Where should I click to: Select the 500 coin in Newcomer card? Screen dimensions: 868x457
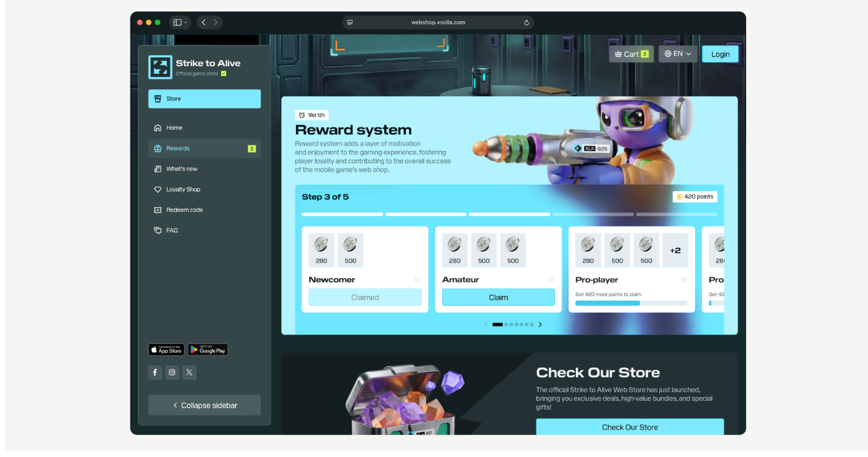click(x=350, y=250)
